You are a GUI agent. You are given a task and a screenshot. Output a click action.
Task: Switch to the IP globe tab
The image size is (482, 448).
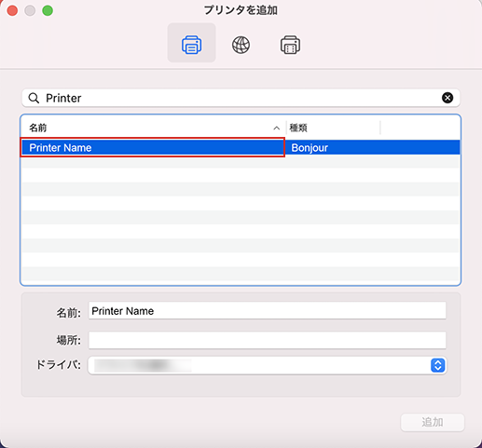[241, 45]
